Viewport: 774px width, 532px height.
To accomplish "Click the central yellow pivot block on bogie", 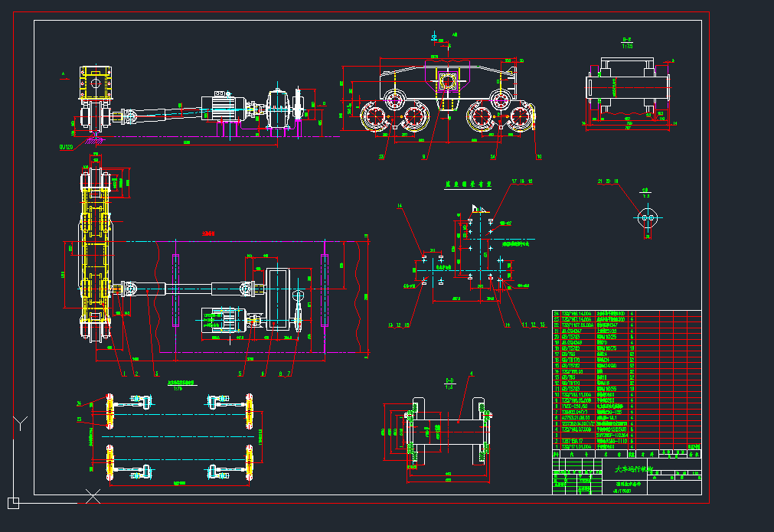I will click(448, 83).
